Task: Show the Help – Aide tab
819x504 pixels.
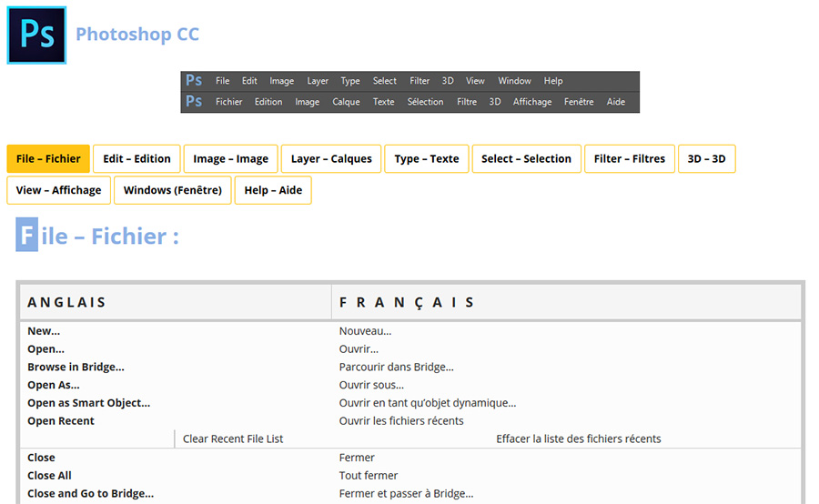Action: (x=273, y=190)
